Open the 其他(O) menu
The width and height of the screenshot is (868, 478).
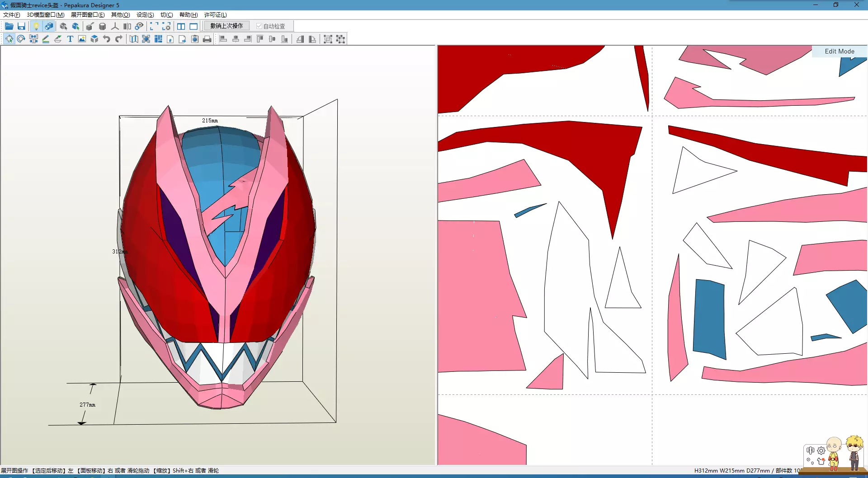click(x=121, y=15)
